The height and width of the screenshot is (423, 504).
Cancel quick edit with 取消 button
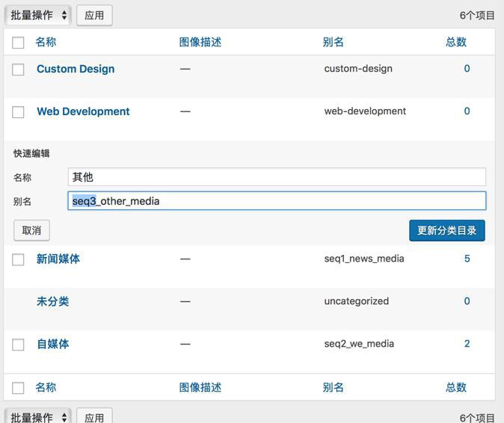click(x=31, y=230)
